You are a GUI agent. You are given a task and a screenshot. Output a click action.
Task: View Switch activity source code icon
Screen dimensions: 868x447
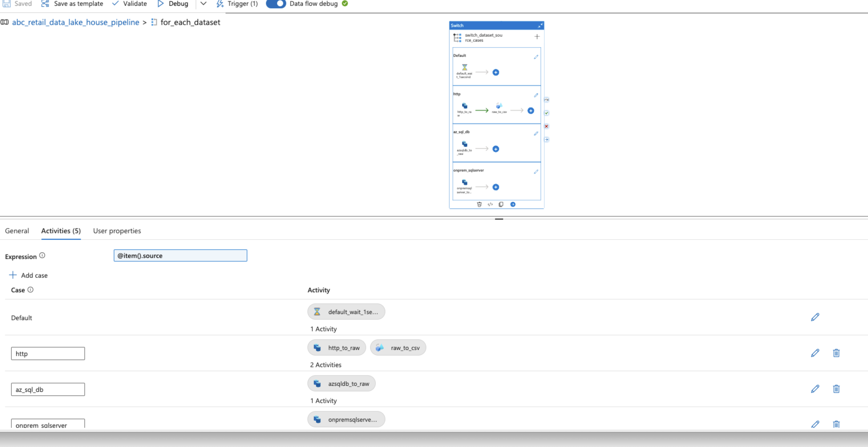(x=490, y=204)
